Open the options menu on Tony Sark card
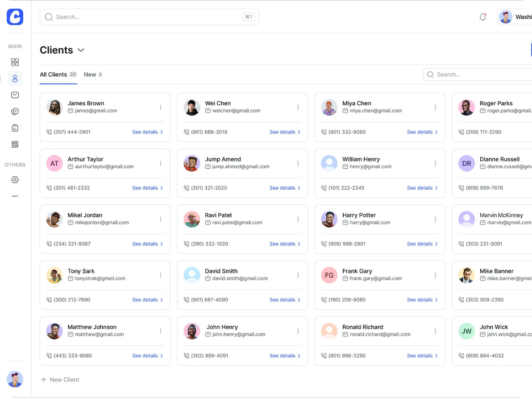The width and height of the screenshot is (532, 398). pyautogui.click(x=161, y=275)
